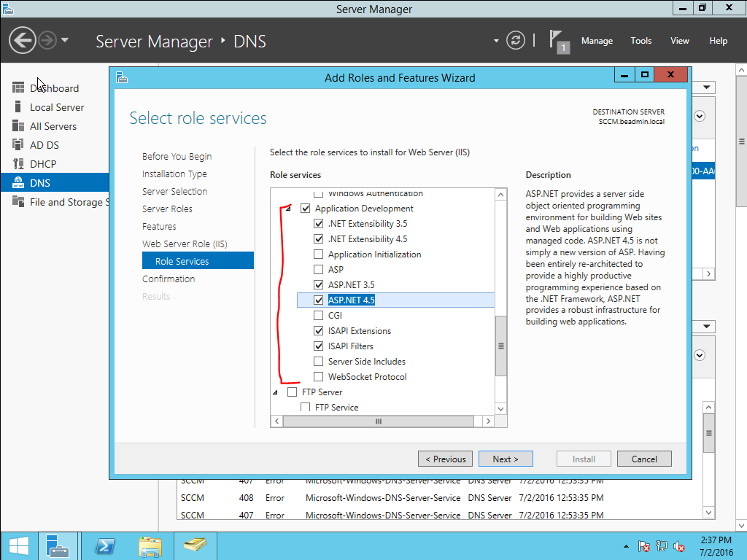Select DNS in the sidebar

[x=55, y=183]
